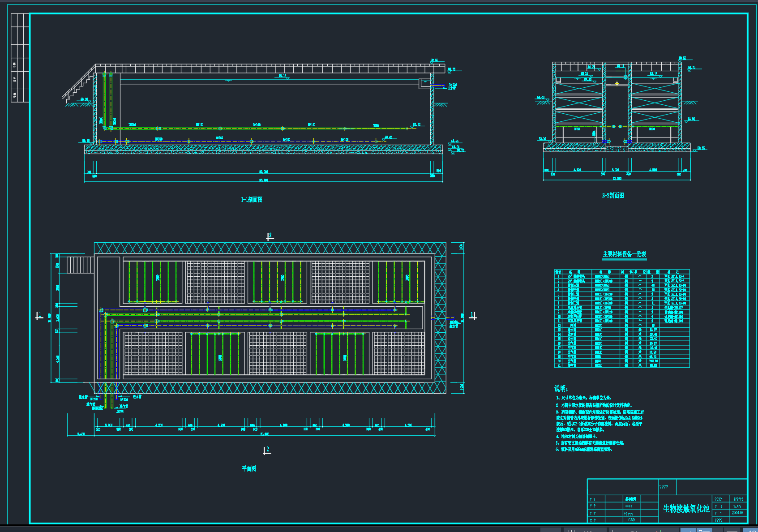Viewport: 758px width, 532px height.
Task: Select the 1-1剖面图 section title text
Action: [x=251, y=200]
